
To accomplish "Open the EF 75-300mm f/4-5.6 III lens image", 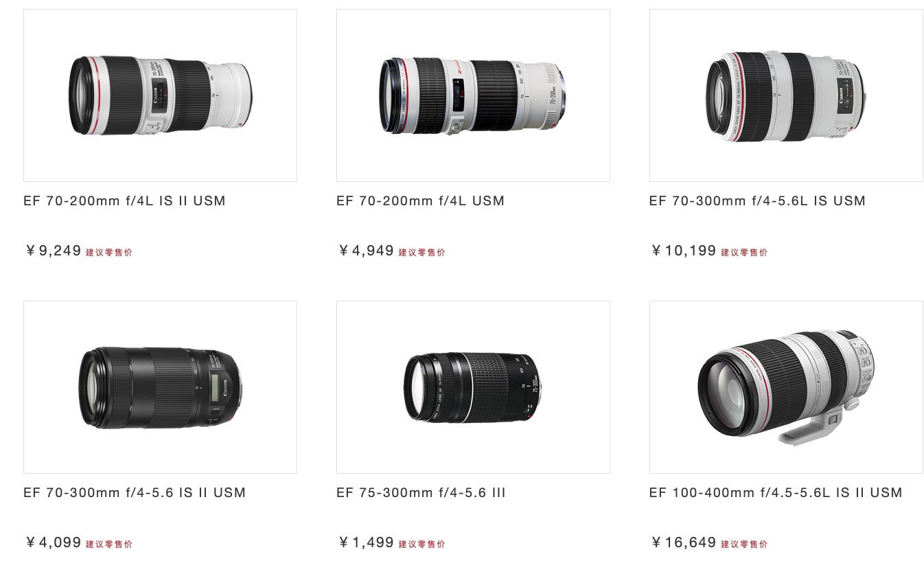I will point(473,387).
